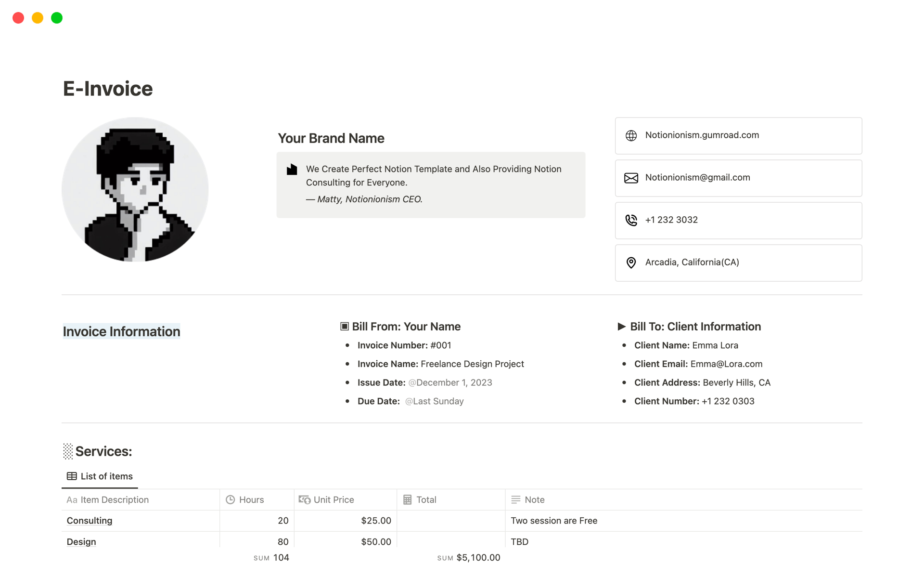Click the calculator icon in the Total header

click(407, 500)
